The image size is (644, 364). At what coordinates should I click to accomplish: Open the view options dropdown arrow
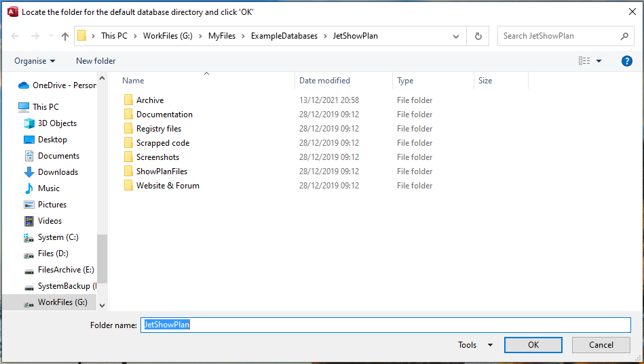pos(599,61)
